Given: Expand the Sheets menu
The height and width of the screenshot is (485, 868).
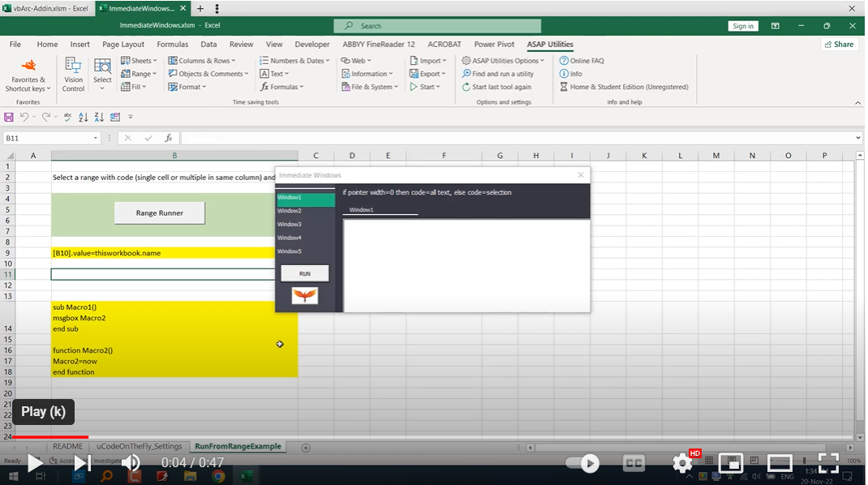Looking at the screenshot, I should point(139,60).
